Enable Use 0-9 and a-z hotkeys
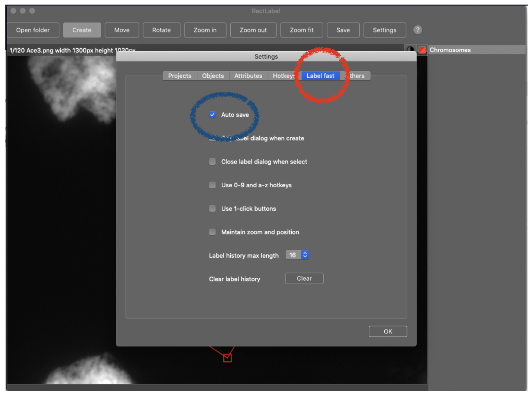This screenshot has width=532, height=397. point(212,185)
